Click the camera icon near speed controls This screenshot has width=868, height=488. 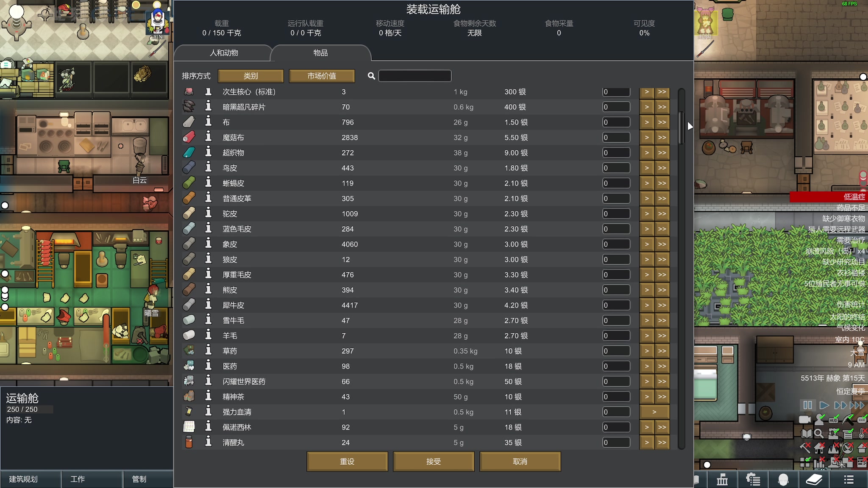(804, 419)
